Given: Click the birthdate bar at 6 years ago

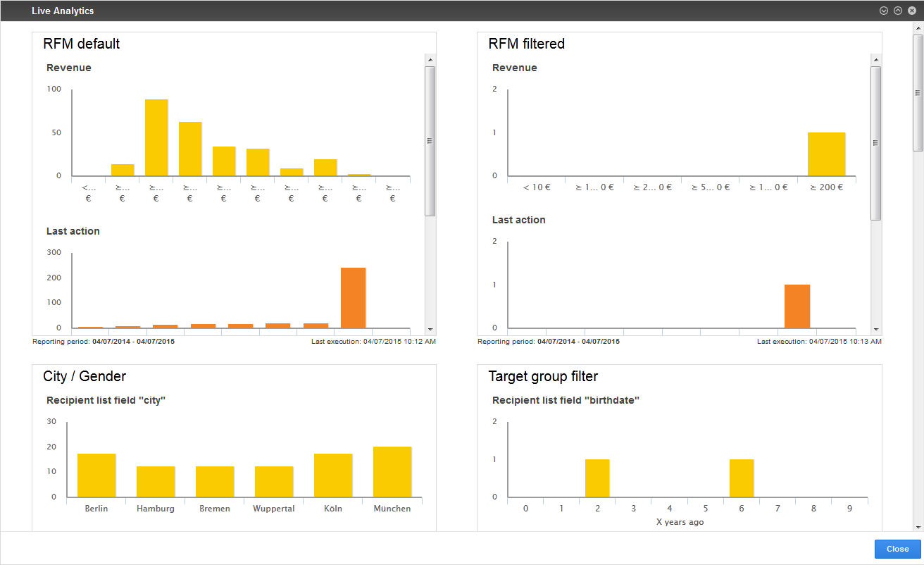Looking at the screenshot, I should [742, 478].
